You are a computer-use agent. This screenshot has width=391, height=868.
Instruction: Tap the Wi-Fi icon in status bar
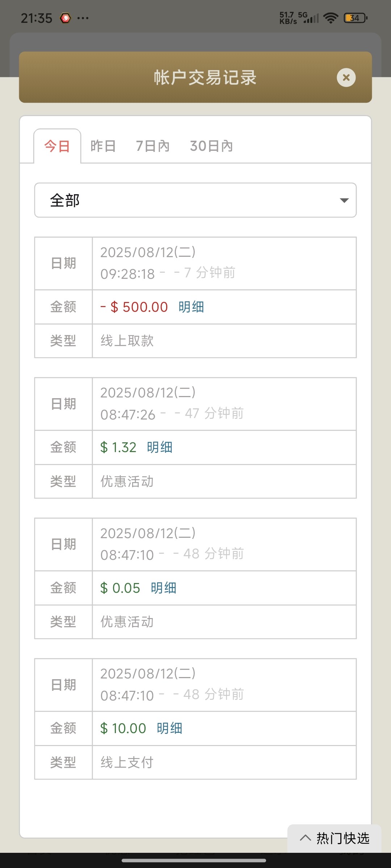[331, 18]
